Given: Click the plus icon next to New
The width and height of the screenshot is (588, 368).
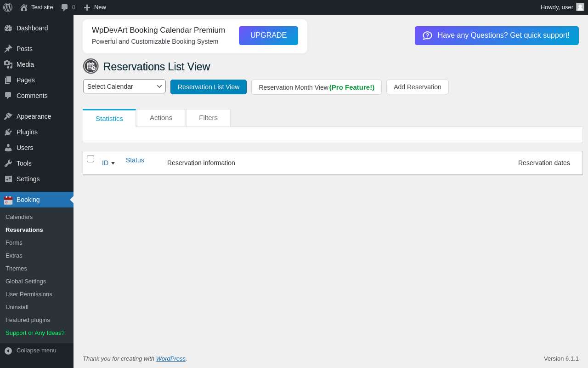Looking at the screenshot, I should coord(87,7).
